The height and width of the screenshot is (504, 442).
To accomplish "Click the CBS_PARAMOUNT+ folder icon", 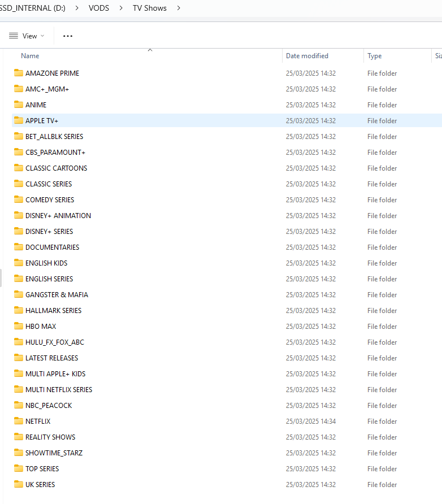I will coord(19,152).
